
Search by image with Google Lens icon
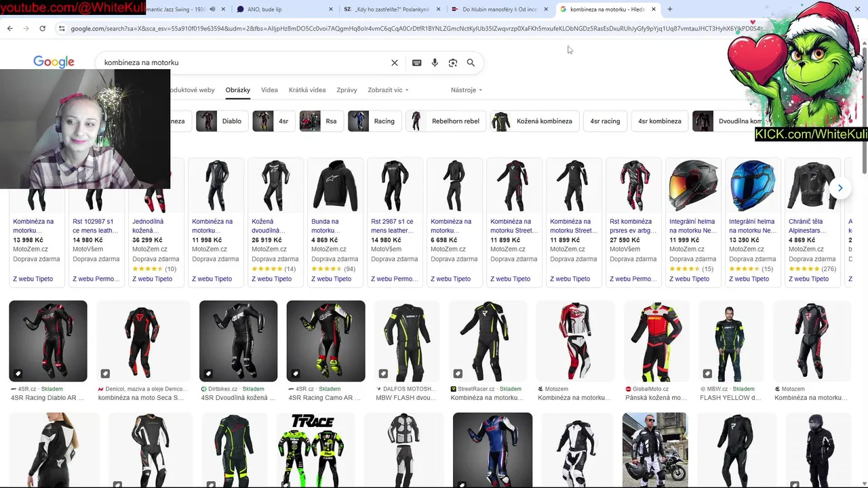(x=453, y=62)
